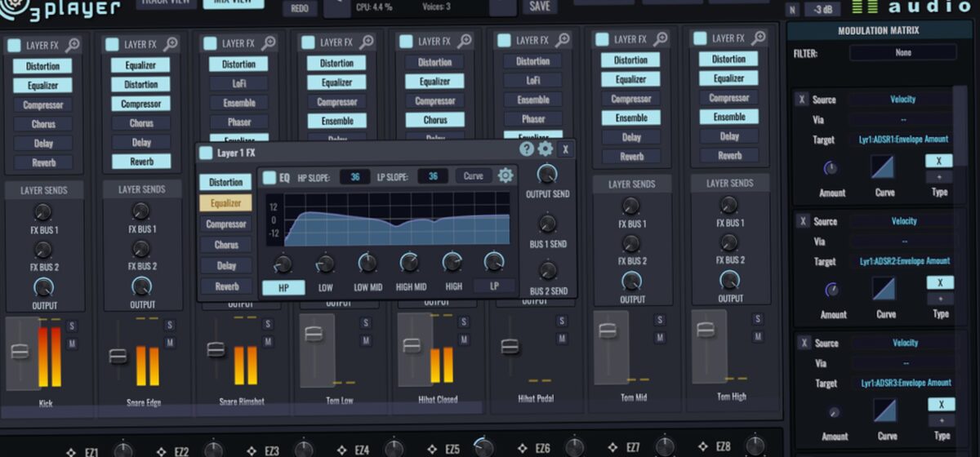Click the BUS 1 SEND knob
The height and width of the screenshot is (457, 980).
coord(548,224)
